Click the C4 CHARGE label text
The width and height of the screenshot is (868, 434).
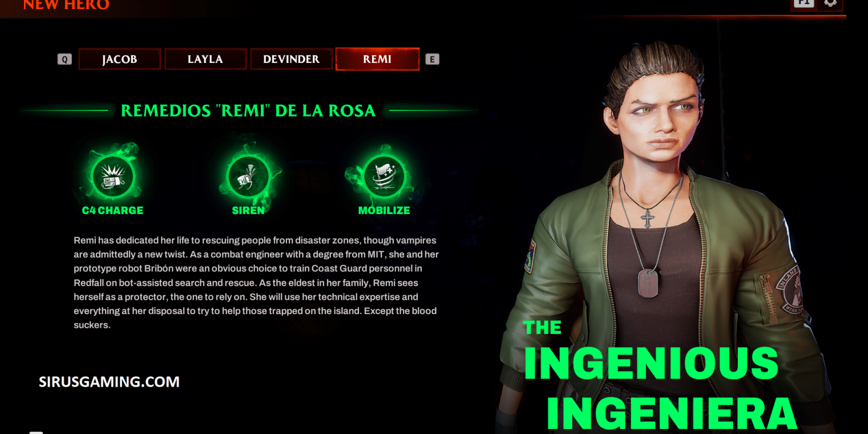[x=112, y=211]
